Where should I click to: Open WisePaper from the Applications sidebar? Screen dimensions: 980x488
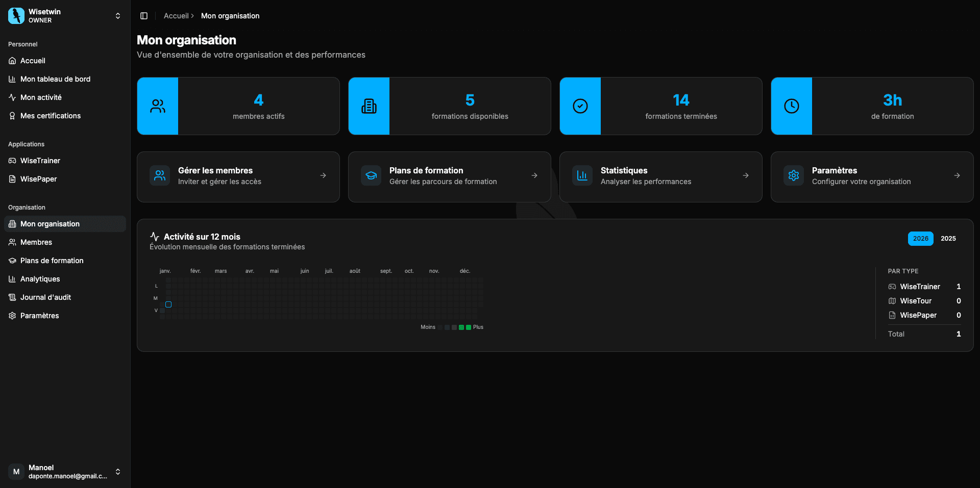point(38,178)
